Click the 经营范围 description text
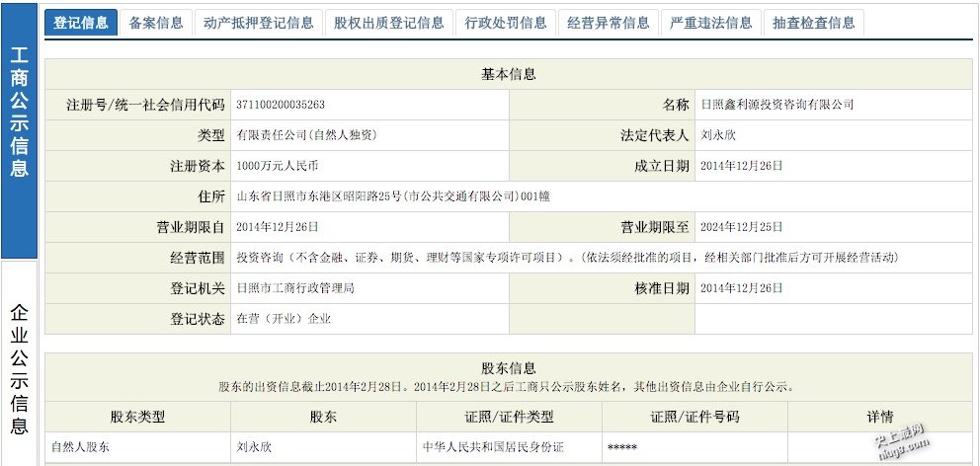This screenshot has width=980, height=466. point(567,258)
